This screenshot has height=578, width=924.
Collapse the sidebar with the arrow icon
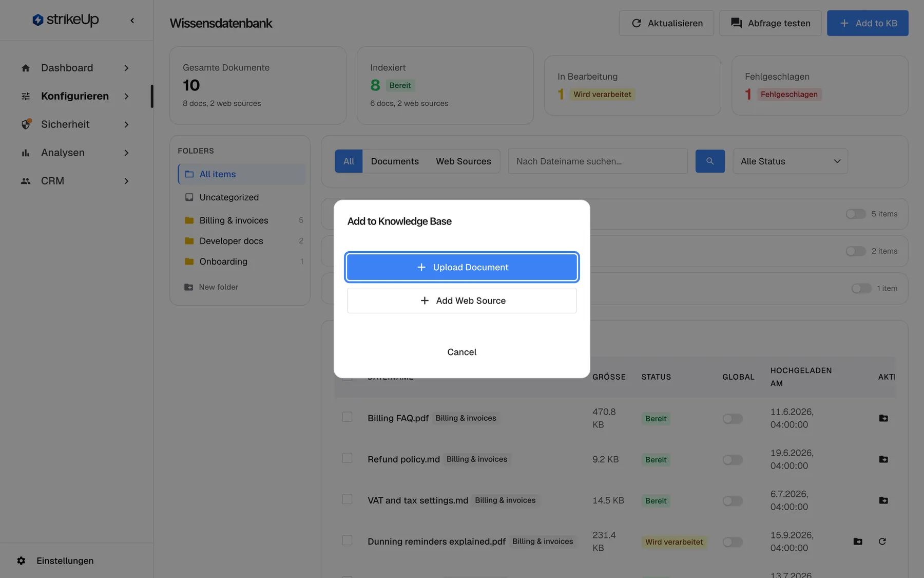tap(132, 21)
